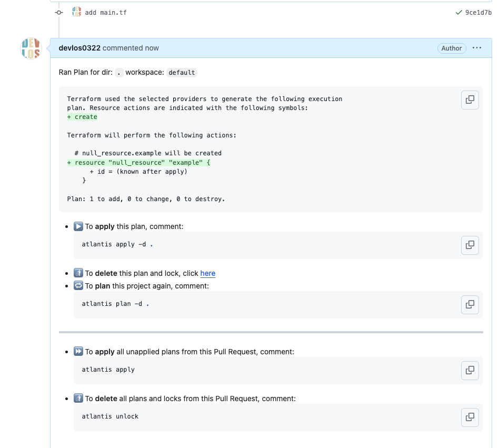Open the devlos0322 username link in comment header
Screen dimensions: 499x448
(x=79, y=48)
